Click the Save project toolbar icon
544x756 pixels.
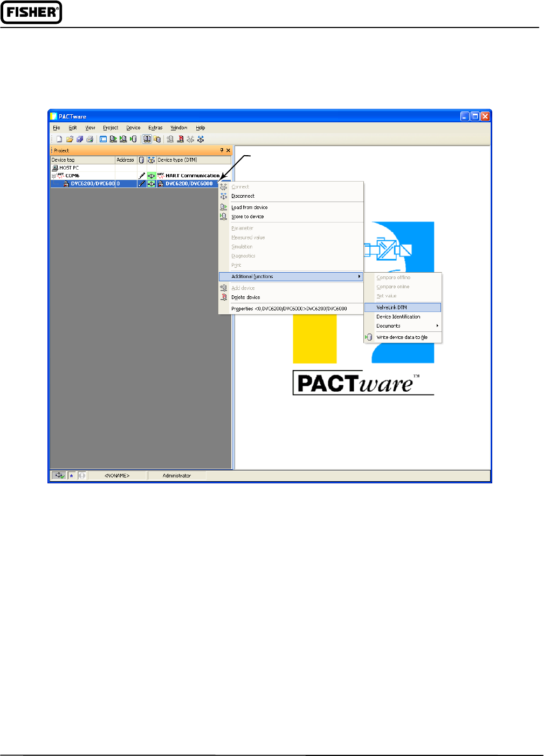tap(80, 139)
